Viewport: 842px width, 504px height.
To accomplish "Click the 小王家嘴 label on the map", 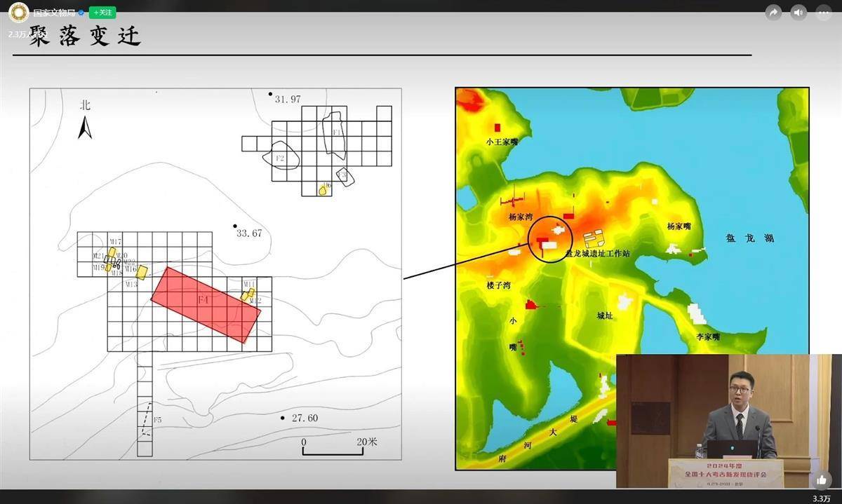I will point(502,142).
